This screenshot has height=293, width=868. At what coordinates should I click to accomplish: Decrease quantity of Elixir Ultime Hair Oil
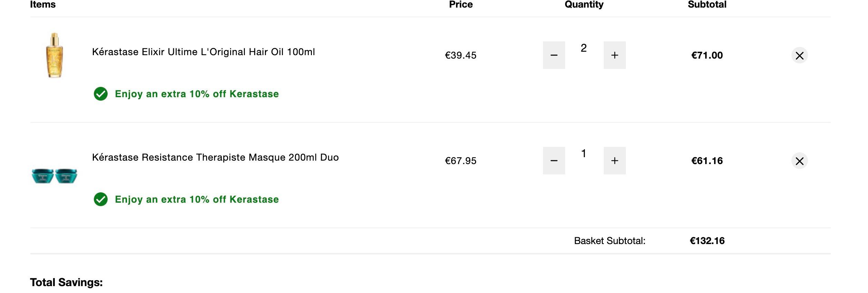click(x=554, y=55)
